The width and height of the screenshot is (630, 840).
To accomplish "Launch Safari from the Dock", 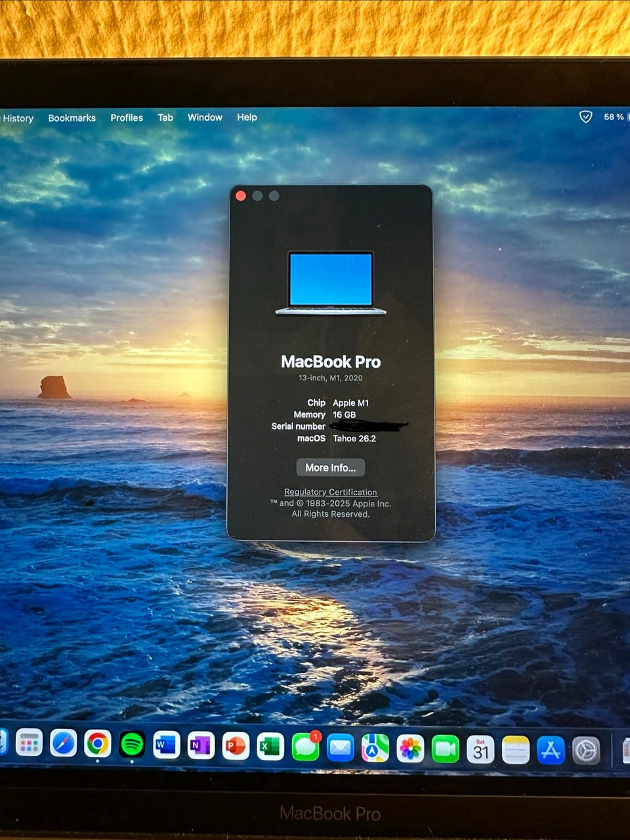I will point(64,743).
